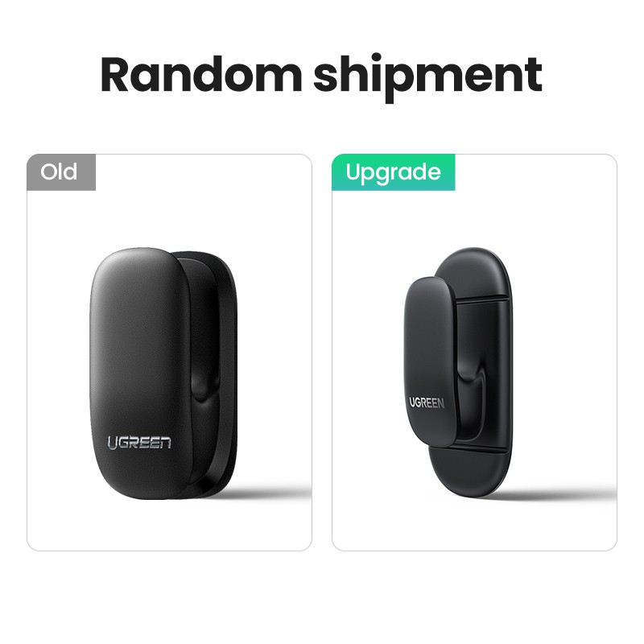
Task: Select the upgraded UGREEN hook product image
Action: (x=457, y=373)
